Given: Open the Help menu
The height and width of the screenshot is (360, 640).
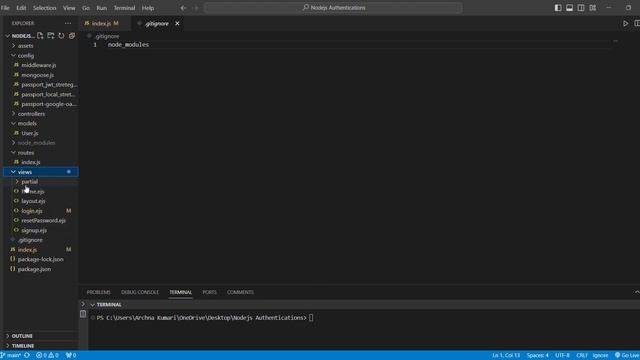Looking at the screenshot, I should [148, 8].
